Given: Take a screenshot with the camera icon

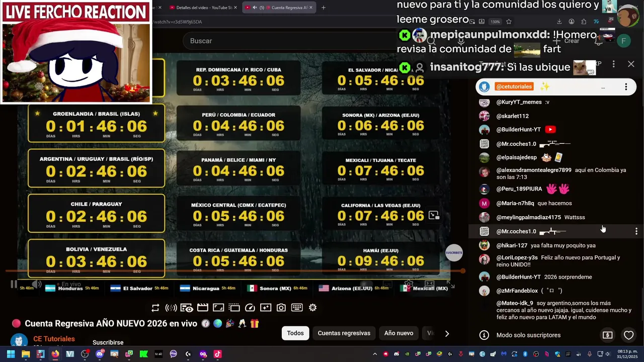Looking at the screenshot, I should (x=281, y=308).
